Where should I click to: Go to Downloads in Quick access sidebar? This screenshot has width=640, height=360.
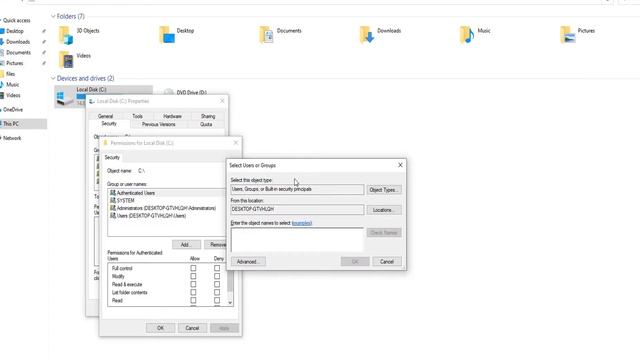click(18, 42)
